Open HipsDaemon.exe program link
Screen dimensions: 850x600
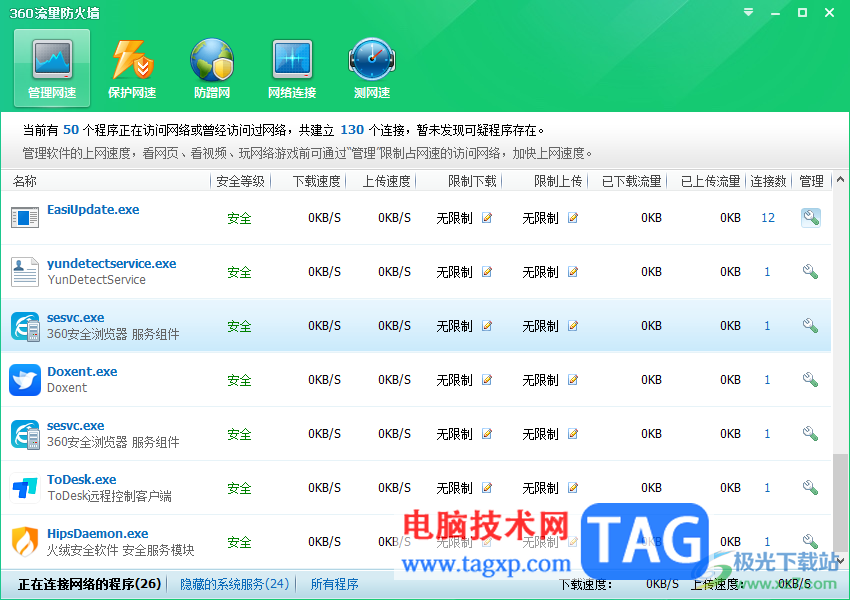[x=98, y=533]
